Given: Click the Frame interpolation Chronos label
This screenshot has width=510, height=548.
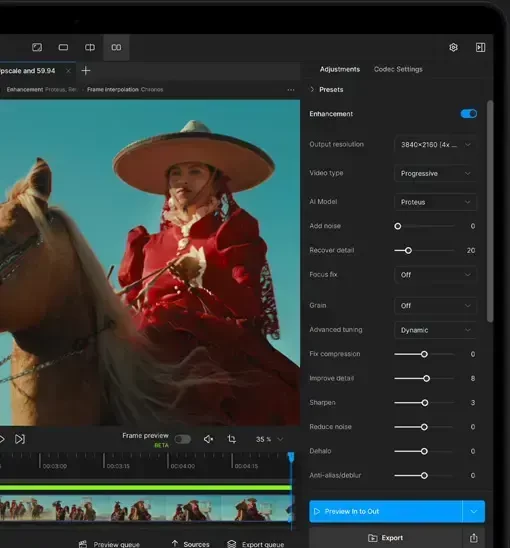Looking at the screenshot, I should tap(125, 89).
